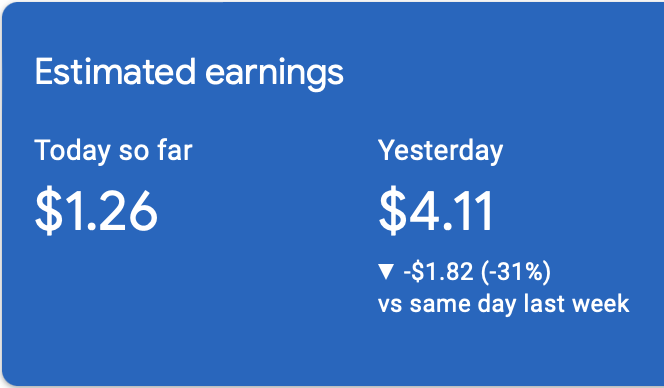Select the Estimated earnings card heading
This screenshot has height=388, width=664.
[x=189, y=73]
